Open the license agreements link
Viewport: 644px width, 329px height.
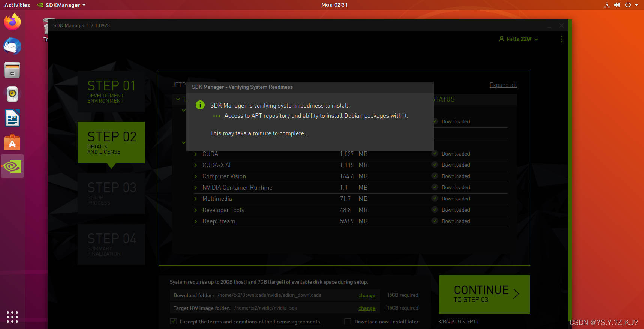pos(297,322)
